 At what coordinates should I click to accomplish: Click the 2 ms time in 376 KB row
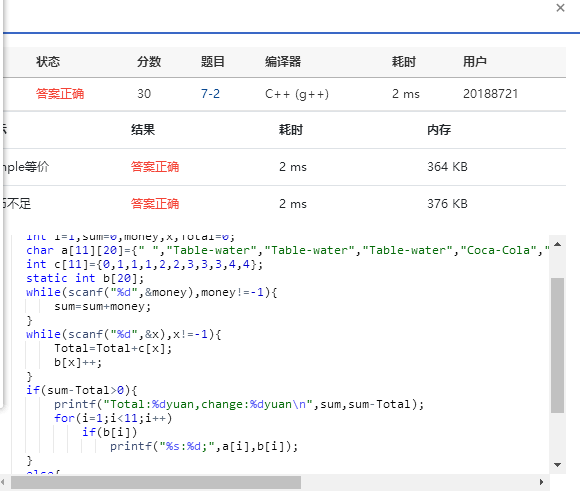point(293,204)
